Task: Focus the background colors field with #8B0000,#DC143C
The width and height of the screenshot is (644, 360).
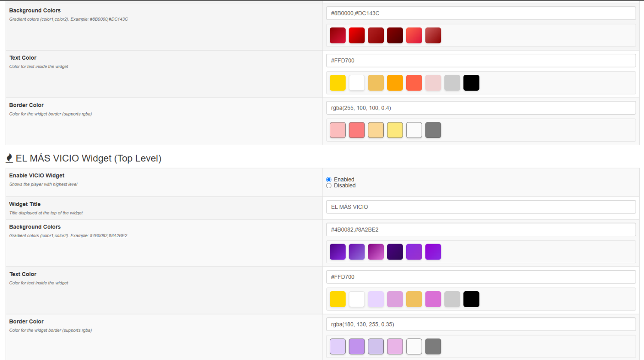Action: 480,13
